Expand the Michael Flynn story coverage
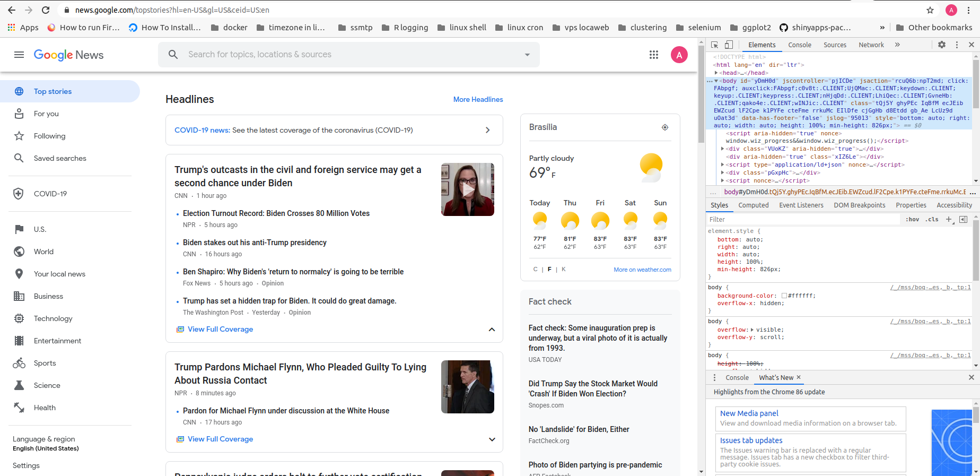The image size is (980, 476). (x=492, y=439)
